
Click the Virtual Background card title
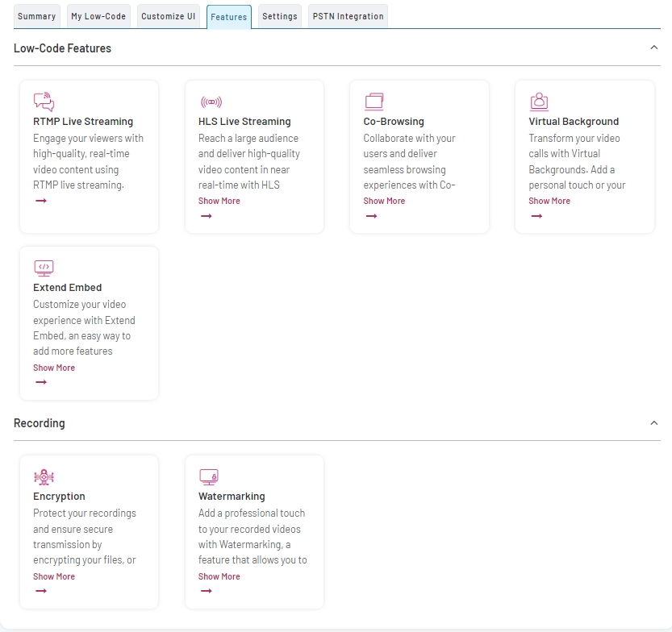click(x=574, y=122)
